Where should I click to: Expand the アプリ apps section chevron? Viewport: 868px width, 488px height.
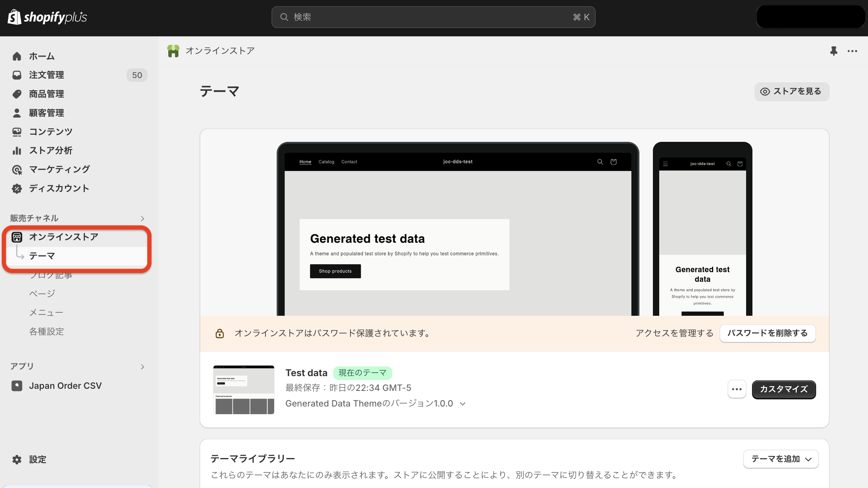[x=143, y=367]
